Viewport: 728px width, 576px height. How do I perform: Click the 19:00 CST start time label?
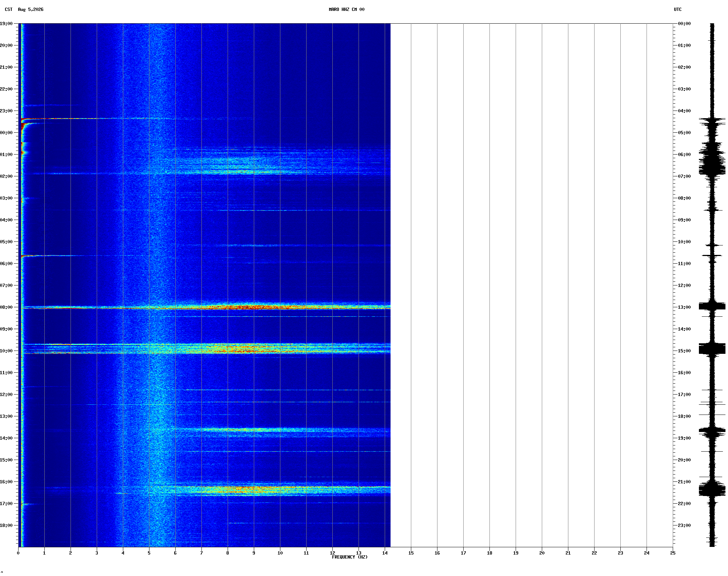[6, 24]
